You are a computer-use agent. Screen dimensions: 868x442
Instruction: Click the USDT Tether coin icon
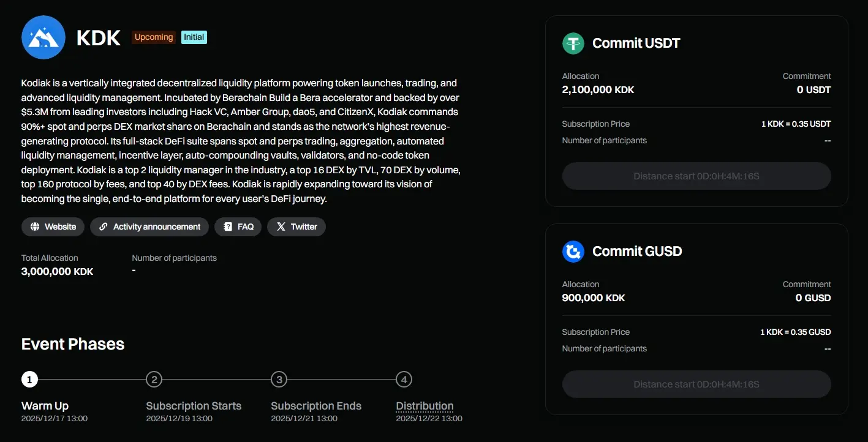coord(573,43)
